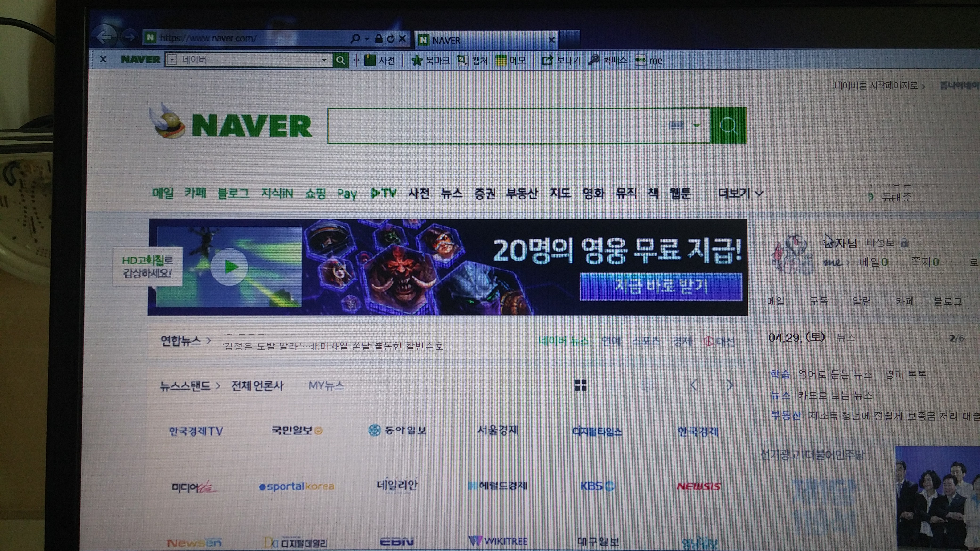Open the KBS publisher logo
This screenshot has width=980, height=551.
click(x=597, y=486)
